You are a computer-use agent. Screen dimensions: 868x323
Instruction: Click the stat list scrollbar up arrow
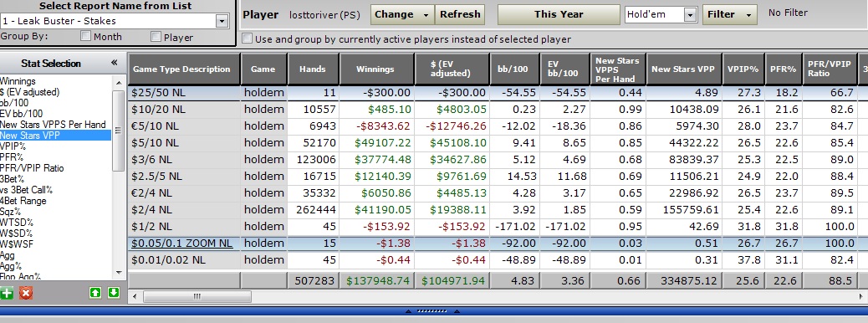119,83
